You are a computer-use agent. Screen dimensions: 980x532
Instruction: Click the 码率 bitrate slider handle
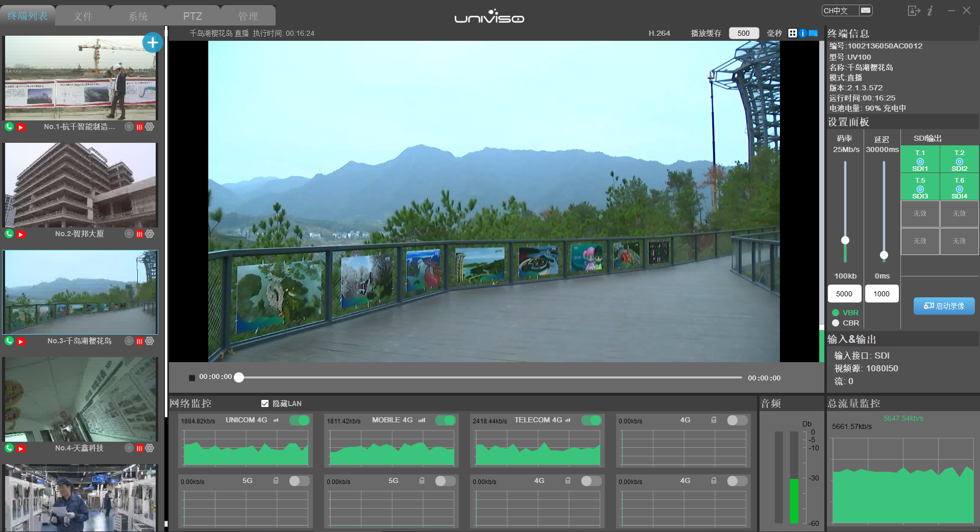point(845,240)
